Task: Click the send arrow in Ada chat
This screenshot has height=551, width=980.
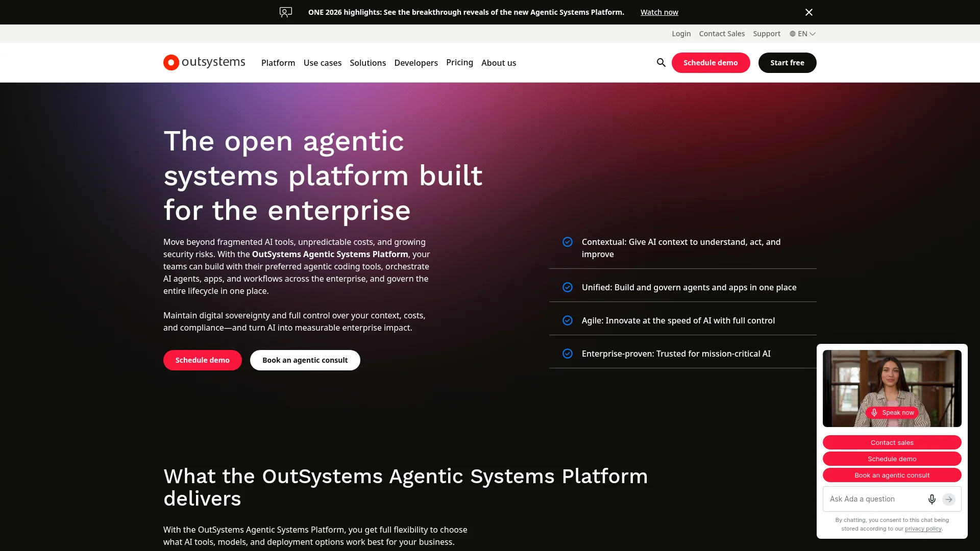Action: click(x=949, y=499)
